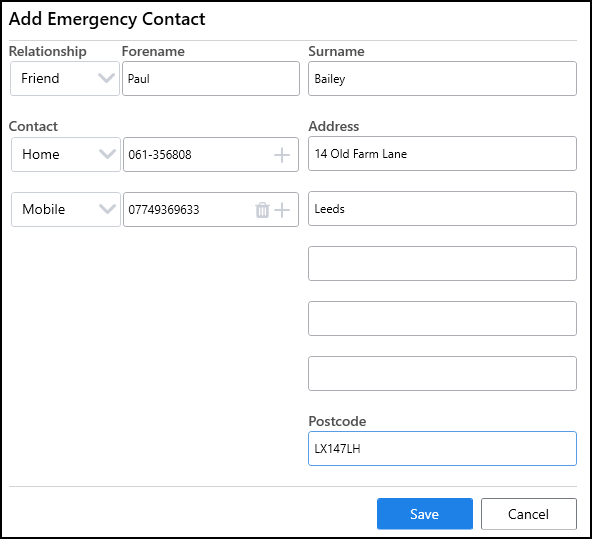Click the plus icon in the Mobile number row
Image resolution: width=592 pixels, height=539 pixels.
[x=282, y=210]
